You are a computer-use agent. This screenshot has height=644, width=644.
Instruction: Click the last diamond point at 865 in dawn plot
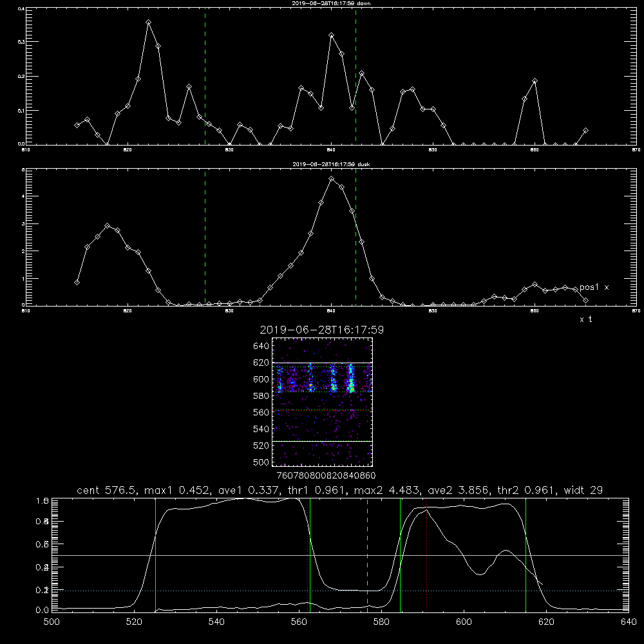tap(585, 131)
